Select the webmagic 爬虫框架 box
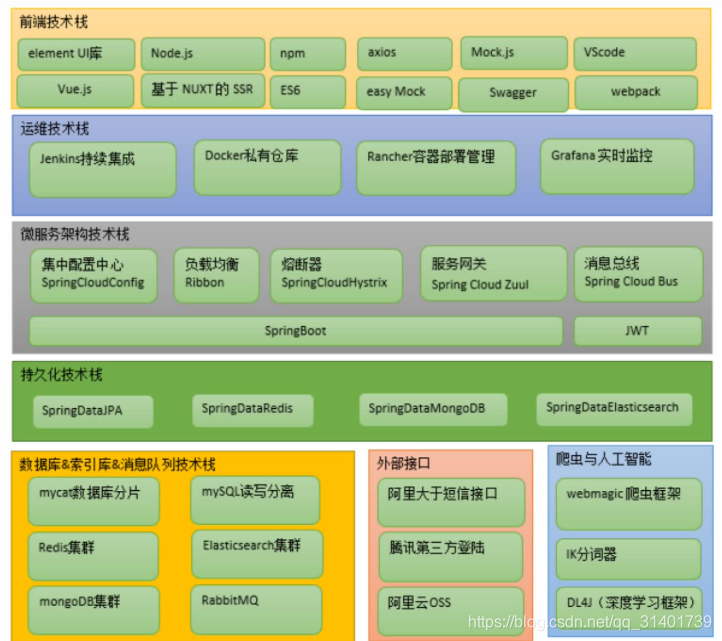 (x=629, y=504)
